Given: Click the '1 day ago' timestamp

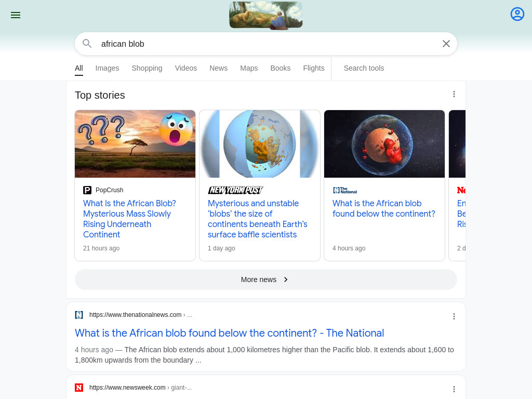Looking at the screenshot, I should tap(221, 248).
